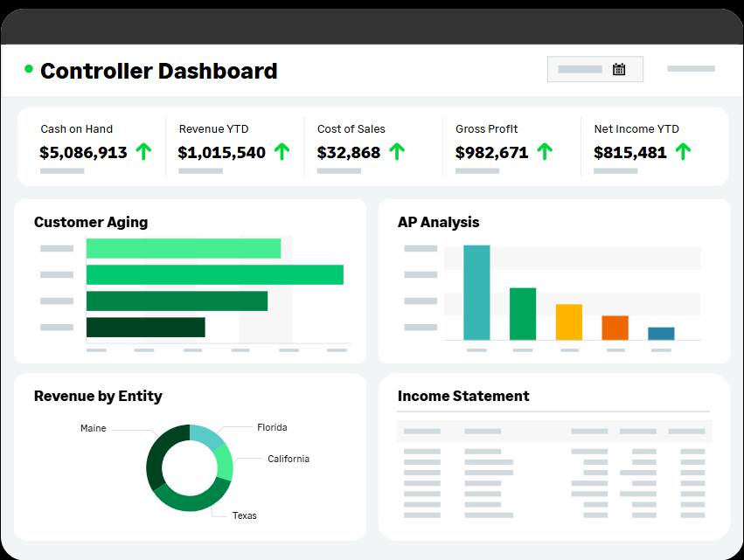Click the longest green bar in Customer Aging
This screenshot has width=744, height=560.
[213, 274]
